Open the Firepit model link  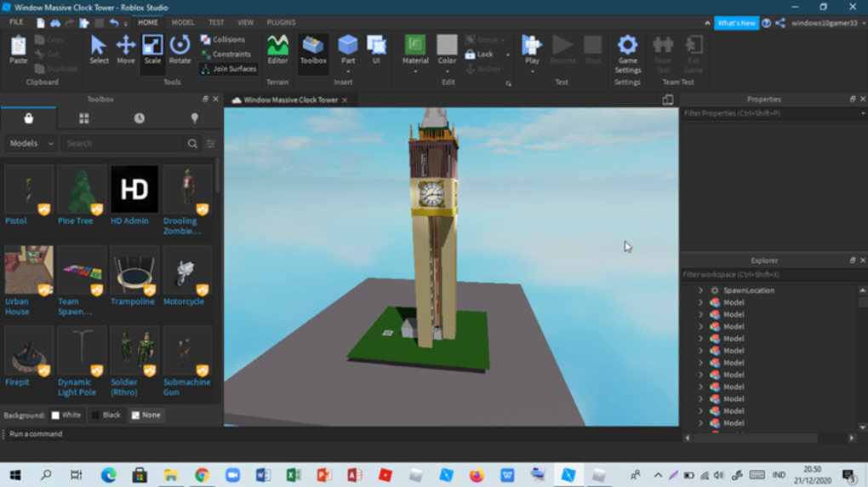(x=17, y=381)
